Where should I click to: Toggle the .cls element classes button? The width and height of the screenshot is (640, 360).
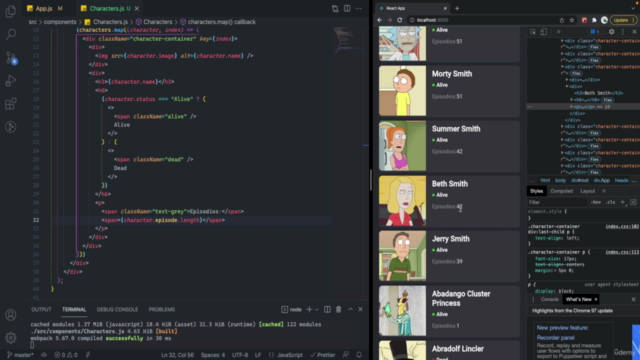pyautogui.click(x=610, y=202)
